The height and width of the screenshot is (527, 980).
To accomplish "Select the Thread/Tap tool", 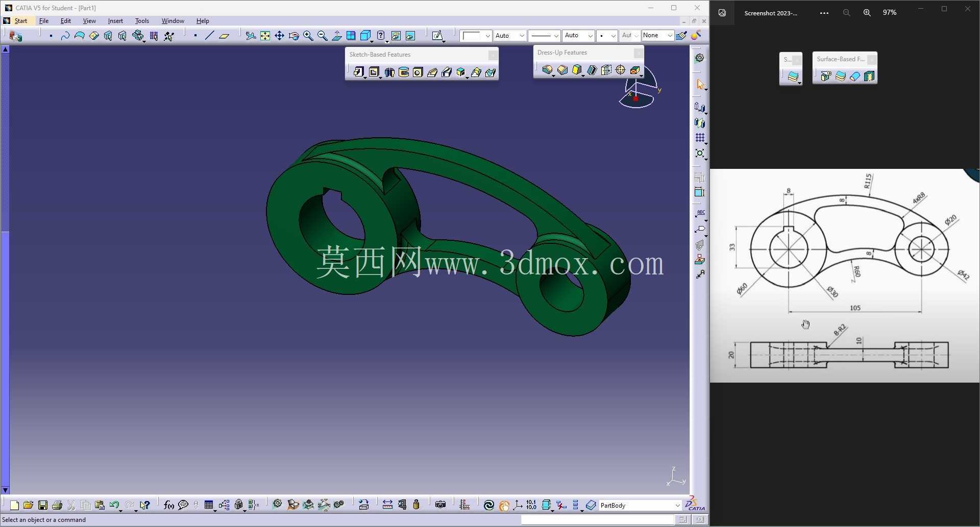I will pos(620,70).
